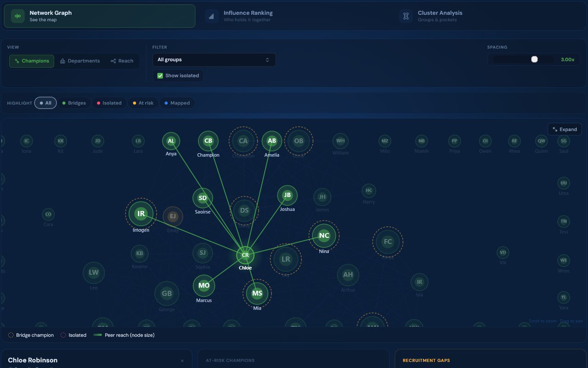The height and width of the screenshot is (368, 588).
Task: Select the Chloe CR node
Action: click(245, 255)
